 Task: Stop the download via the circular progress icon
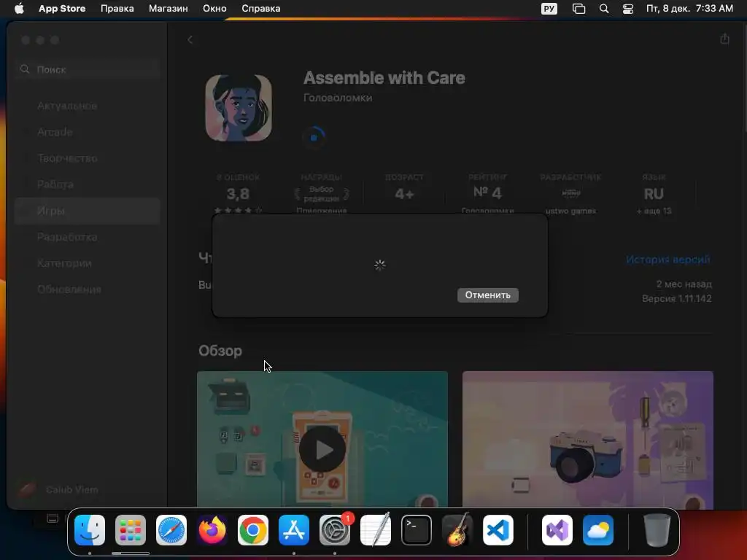[314, 138]
